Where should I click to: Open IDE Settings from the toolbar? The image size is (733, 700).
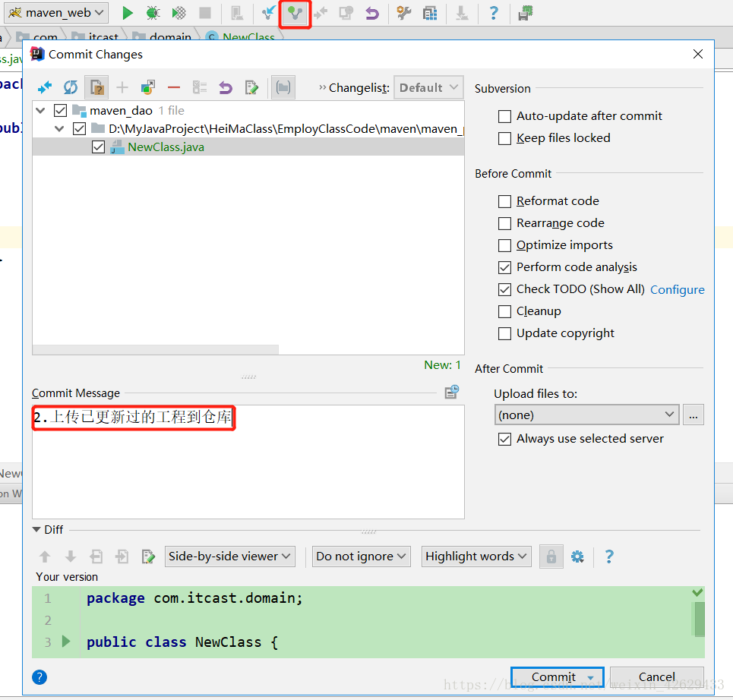tap(403, 13)
